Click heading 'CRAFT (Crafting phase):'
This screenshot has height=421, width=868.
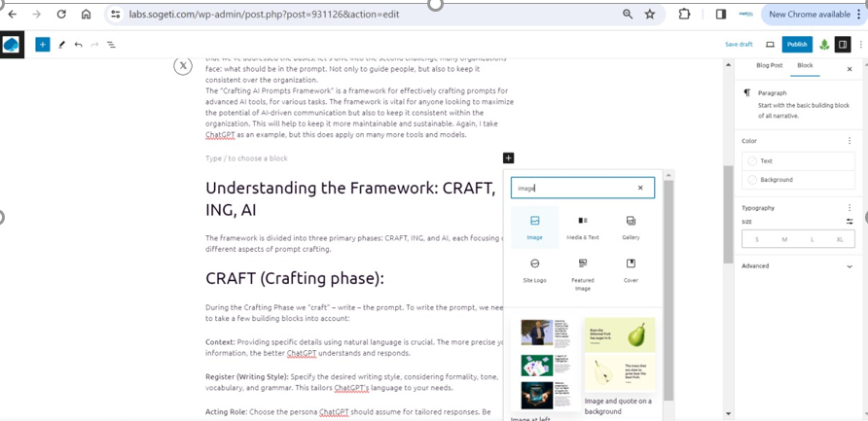295,278
